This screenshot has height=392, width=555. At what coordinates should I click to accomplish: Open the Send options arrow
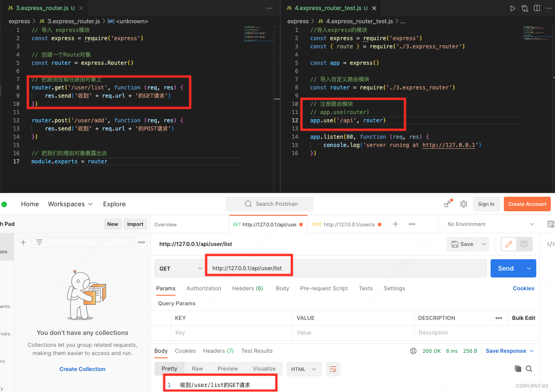(529, 268)
